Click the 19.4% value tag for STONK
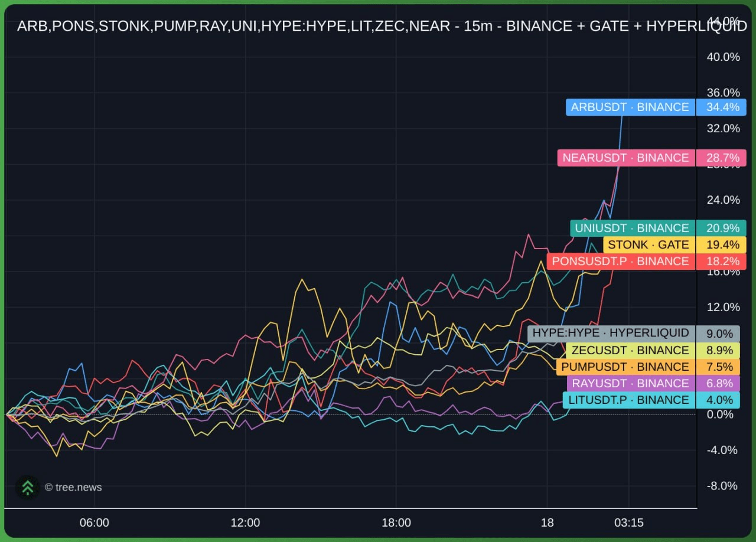The width and height of the screenshot is (756, 542). [722, 244]
